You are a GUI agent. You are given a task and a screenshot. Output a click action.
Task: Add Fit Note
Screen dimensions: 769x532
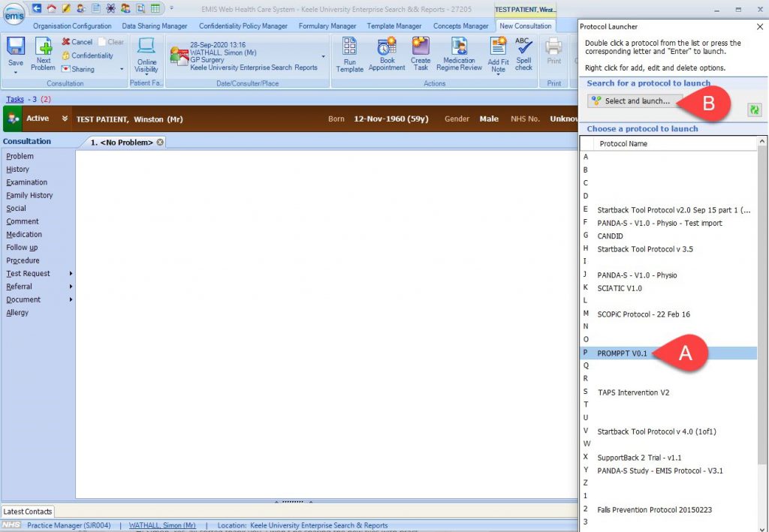pyautogui.click(x=498, y=54)
